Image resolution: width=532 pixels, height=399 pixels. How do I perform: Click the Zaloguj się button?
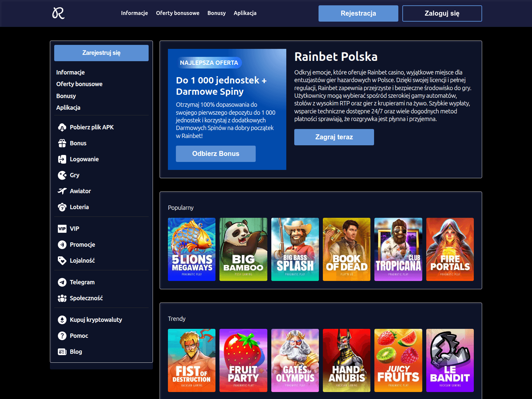click(x=442, y=13)
